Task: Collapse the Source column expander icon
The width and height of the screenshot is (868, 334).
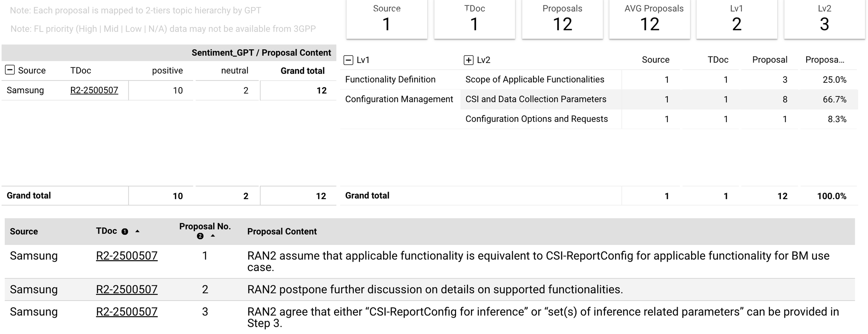Action: 10,70
